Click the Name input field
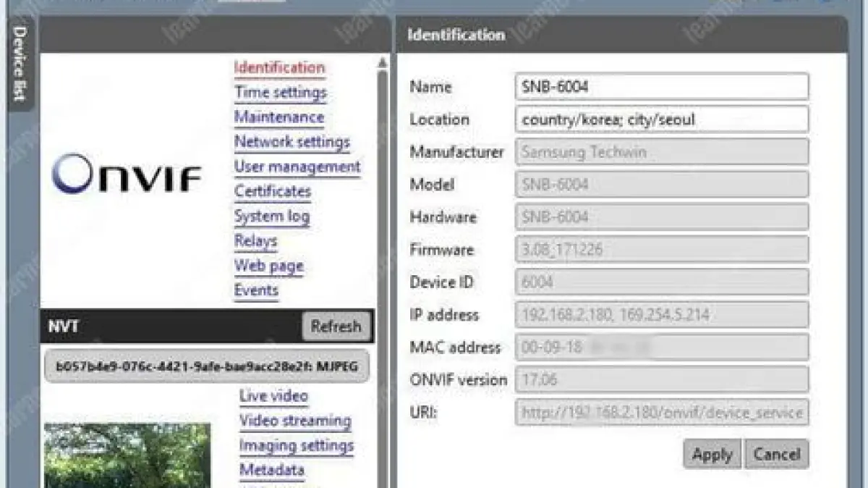Screen dimensions: 868x488 [x=661, y=87]
